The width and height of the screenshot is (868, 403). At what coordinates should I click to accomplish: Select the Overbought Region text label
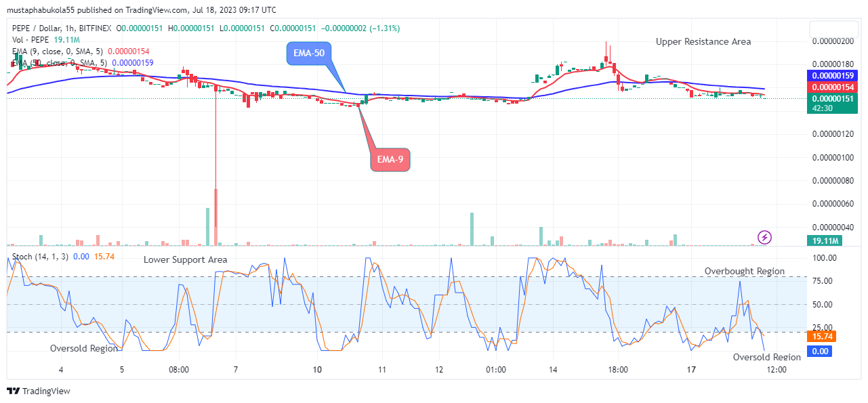point(745,271)
